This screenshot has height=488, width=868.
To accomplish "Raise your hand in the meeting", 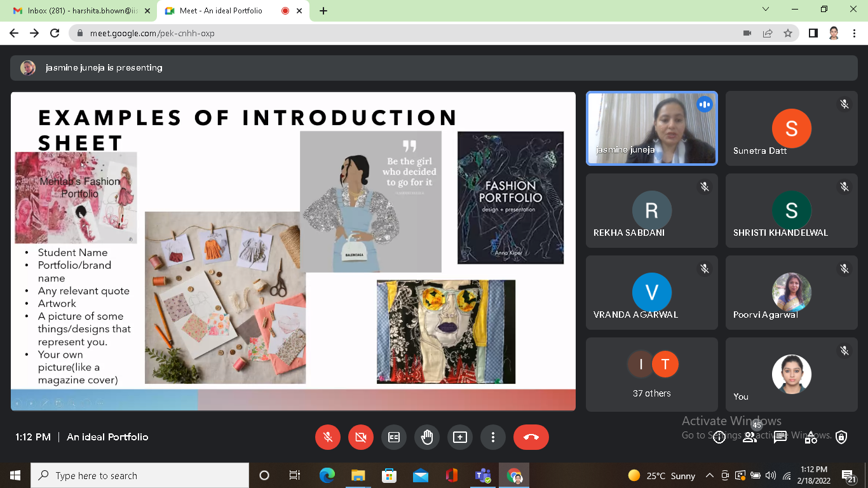I will pos(427,437).
